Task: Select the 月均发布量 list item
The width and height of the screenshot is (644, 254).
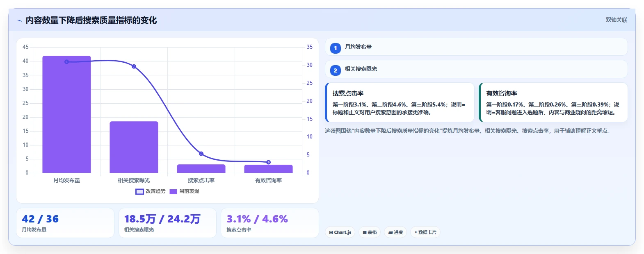Action: click(476, 47)
